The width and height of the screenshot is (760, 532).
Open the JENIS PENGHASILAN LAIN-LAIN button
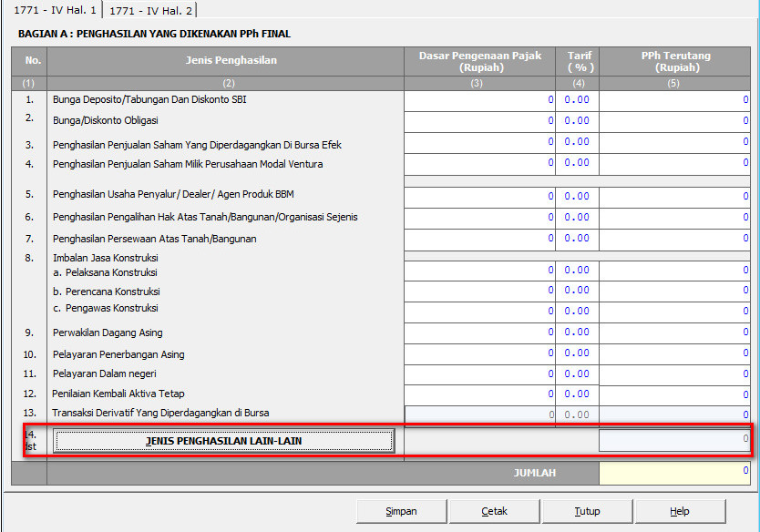[223, 441]
